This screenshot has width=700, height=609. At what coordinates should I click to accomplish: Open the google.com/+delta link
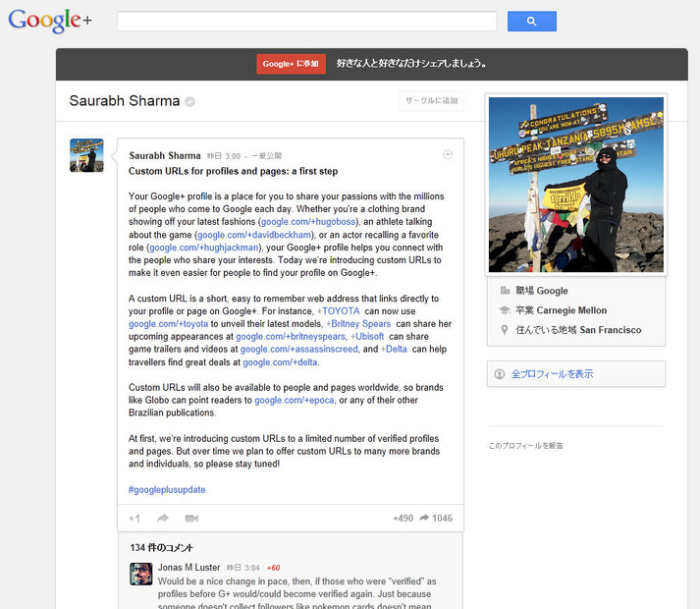(x=280, y=362)
